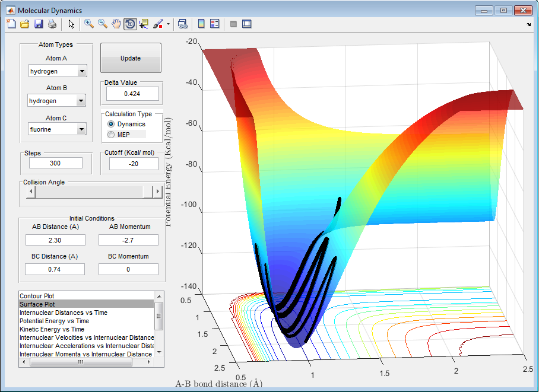This screenshot has height=392, width=539.
Task: Open the Atom A dropdown
Action: [81, 72]
